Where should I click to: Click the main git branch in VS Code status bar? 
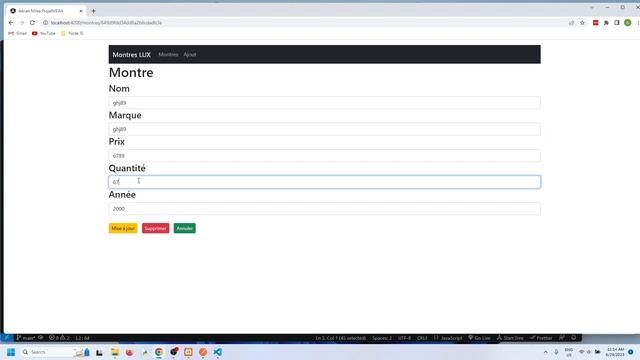point(26,338)
